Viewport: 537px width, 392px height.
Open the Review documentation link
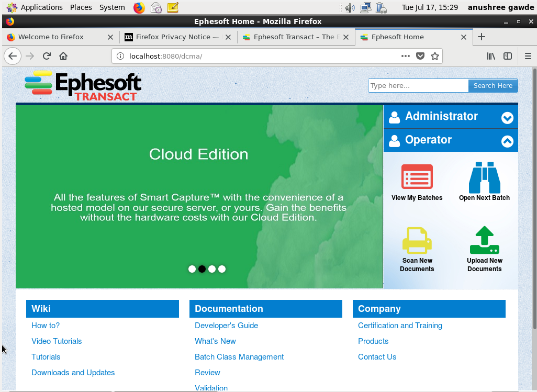(207, 373)
